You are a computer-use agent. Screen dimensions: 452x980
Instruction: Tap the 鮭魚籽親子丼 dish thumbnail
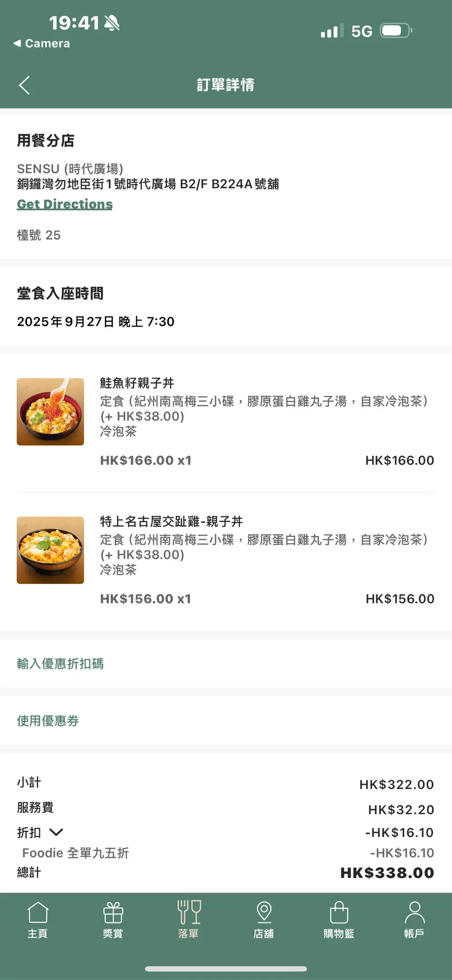coord(50,412)
